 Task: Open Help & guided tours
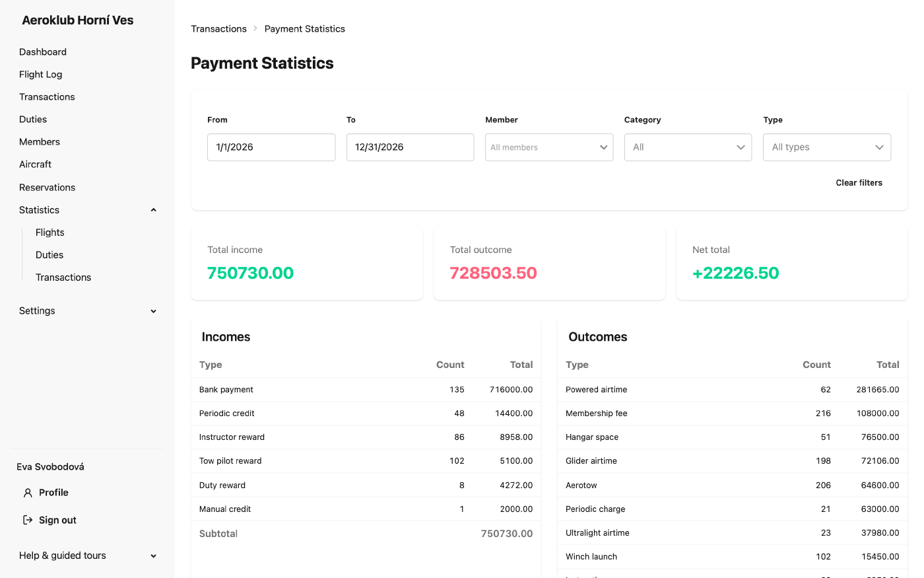coord(63,556)
